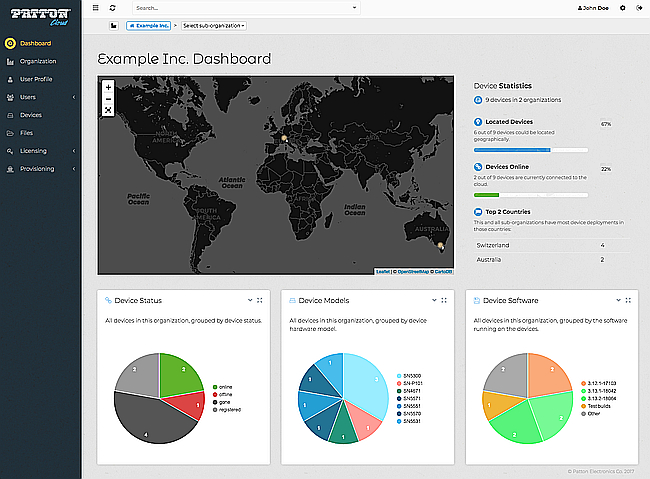Open the OpenStreetMap attribution link

413,272
